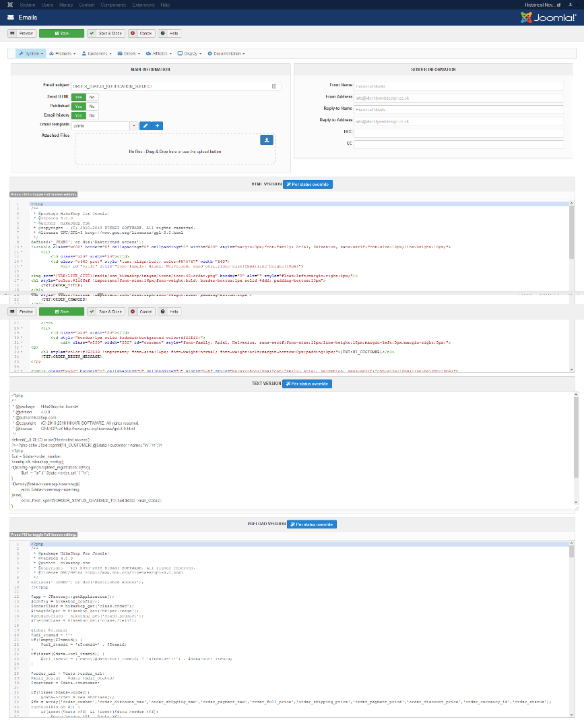
Task: Open the Joomla logo menu icon
Action: [10, 5]
